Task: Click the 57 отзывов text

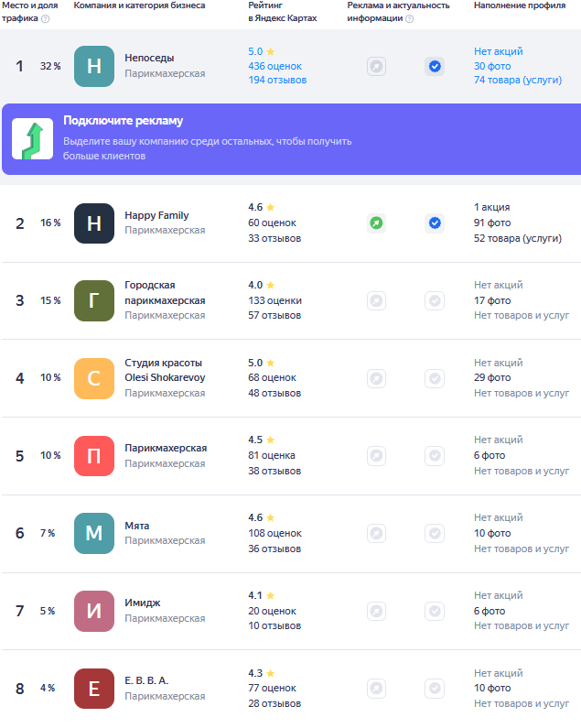Action: [274, 315]
